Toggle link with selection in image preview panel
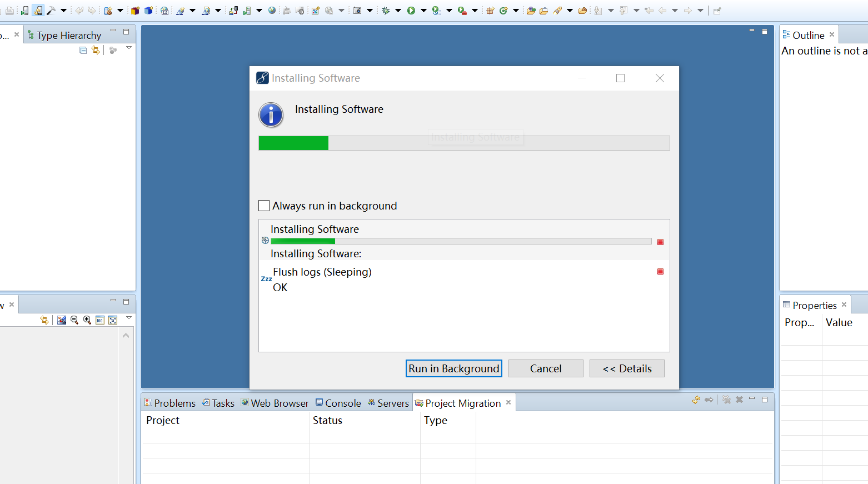The width and height of the screenshot is (868, 484). 44,320
